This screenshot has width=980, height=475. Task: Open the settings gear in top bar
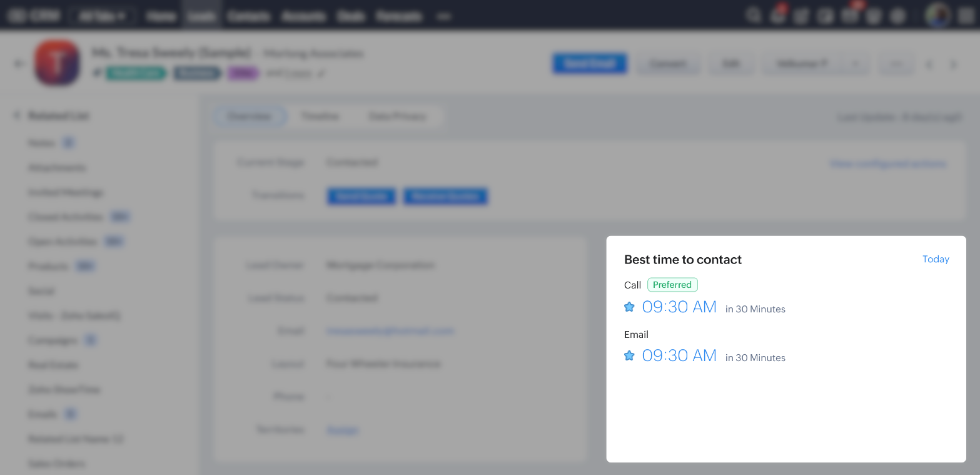(898, 16)
